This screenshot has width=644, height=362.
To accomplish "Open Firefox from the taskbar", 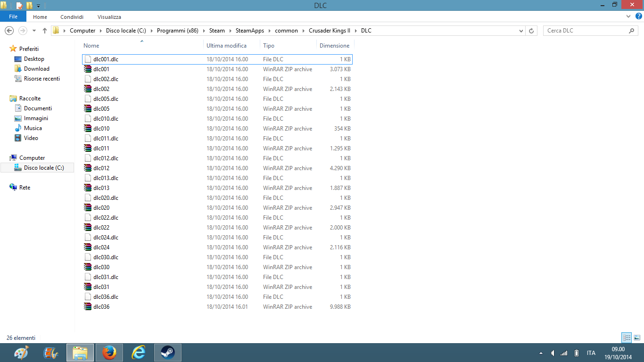I will pyautogui.click(x=109, y=352).
